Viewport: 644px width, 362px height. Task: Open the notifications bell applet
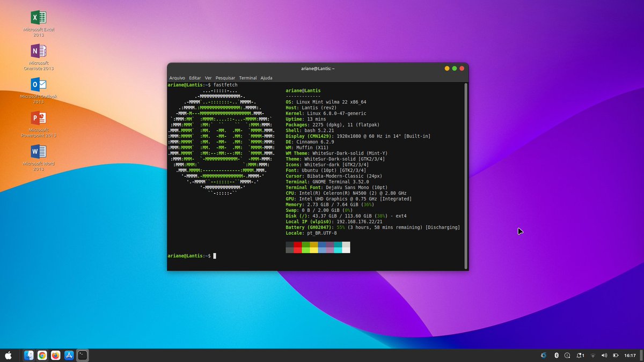(580, 355)
